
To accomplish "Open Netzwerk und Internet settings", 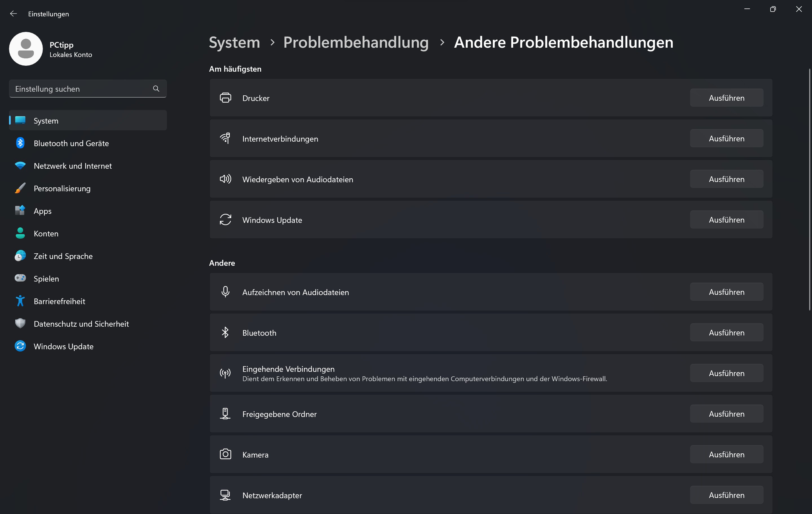I will (88, 166).
